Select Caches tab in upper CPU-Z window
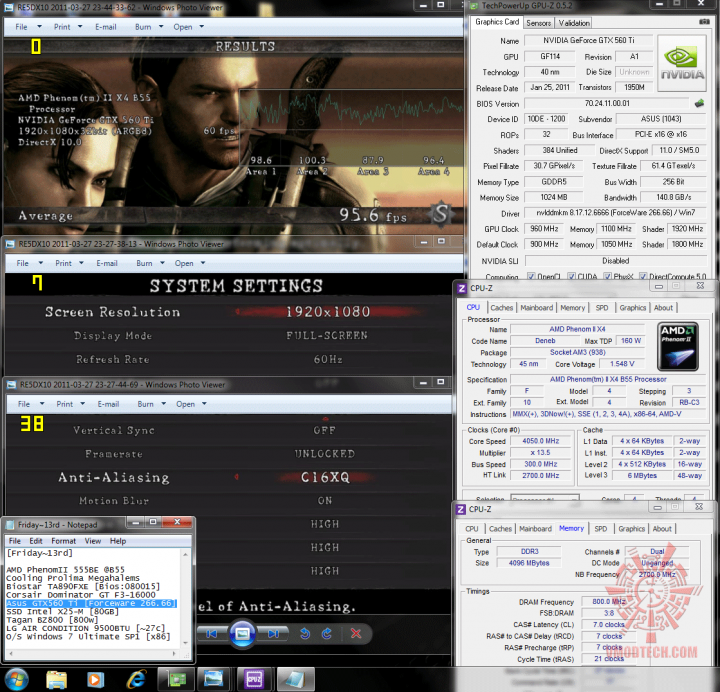Viewport: 720px width, 692px height. pyautogui.click(x=501, y=308)
